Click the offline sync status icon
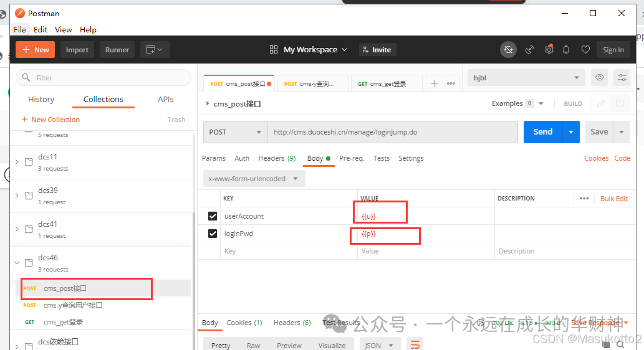This screenshot has width=644, height=350. click(508, 50)
